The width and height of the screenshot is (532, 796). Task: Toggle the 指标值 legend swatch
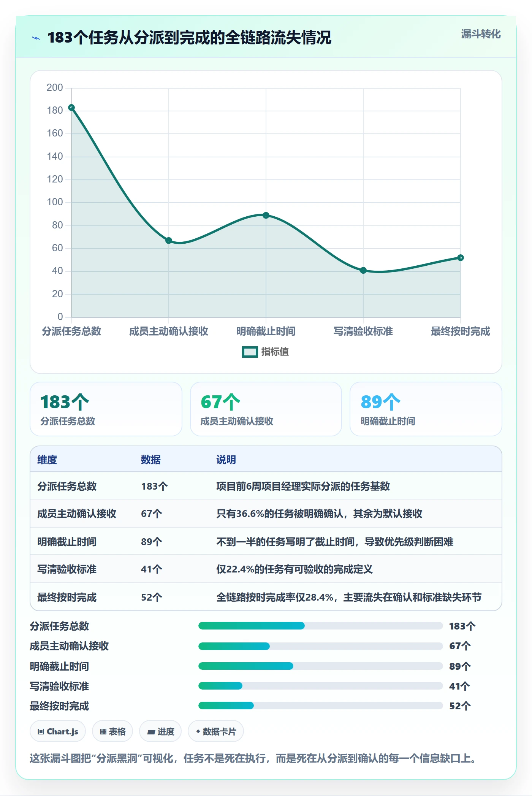coord(250,352)
